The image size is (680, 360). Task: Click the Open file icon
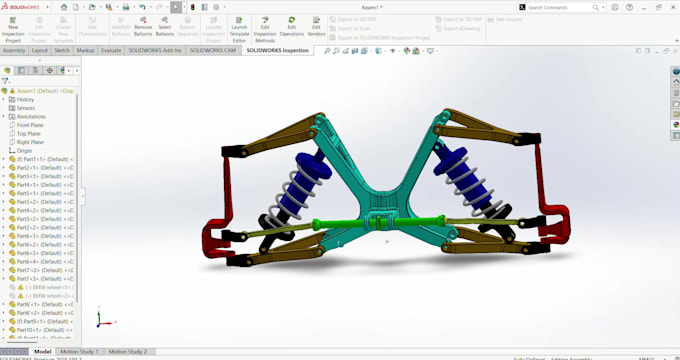tap(92, 7)
